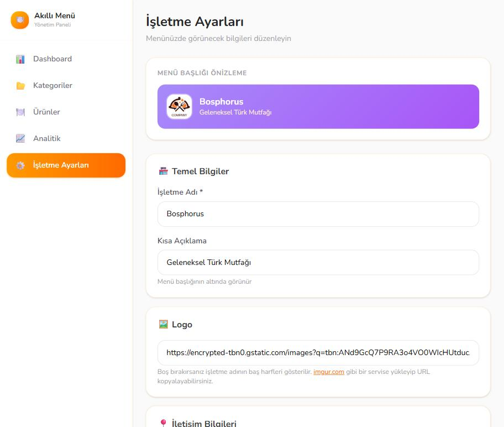Click the İşletme Ayarları gear icon
504x427 pixels.
pyautogui.click(x=20, y=165)
